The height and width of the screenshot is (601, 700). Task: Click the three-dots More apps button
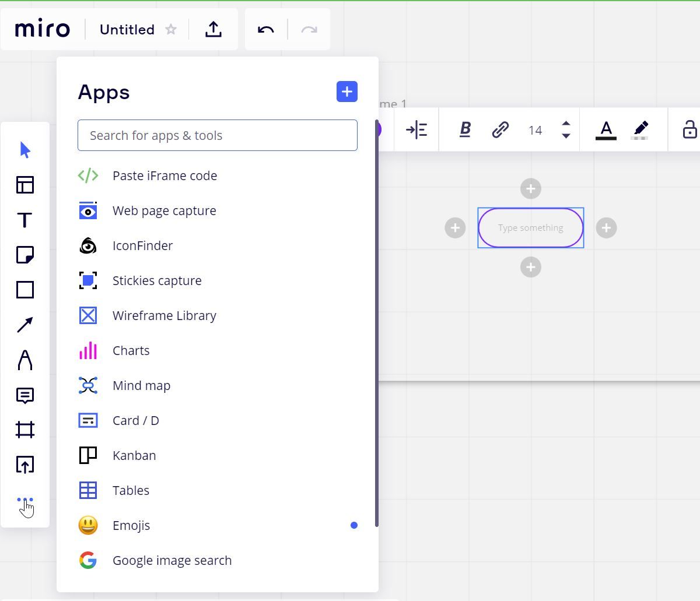pos(25,500)
